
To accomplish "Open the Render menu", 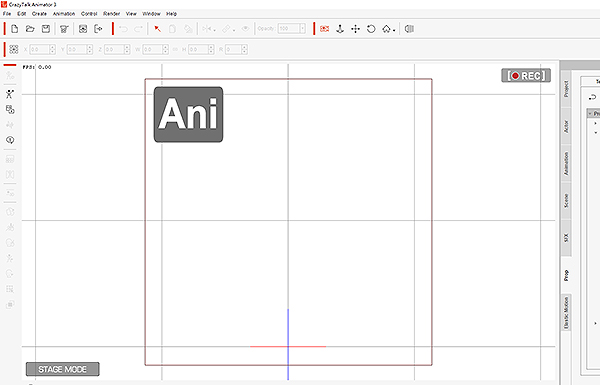I will (112, 13).
